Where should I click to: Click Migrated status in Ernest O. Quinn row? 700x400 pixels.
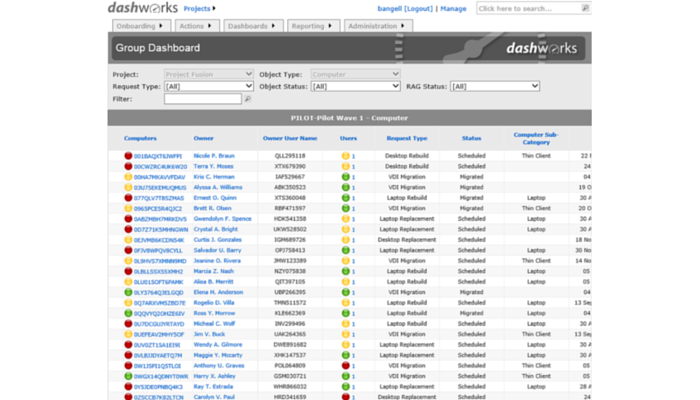tap(471, 198)
